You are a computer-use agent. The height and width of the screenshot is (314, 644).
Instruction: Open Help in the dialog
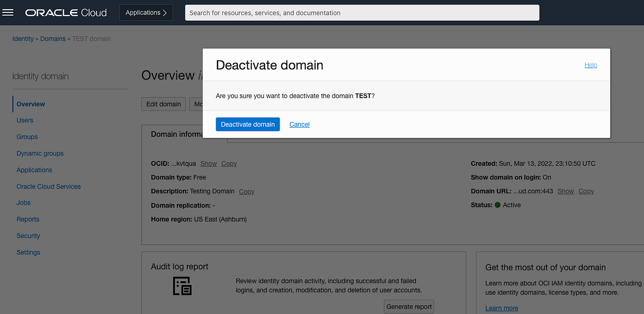[x=590, y=64]
